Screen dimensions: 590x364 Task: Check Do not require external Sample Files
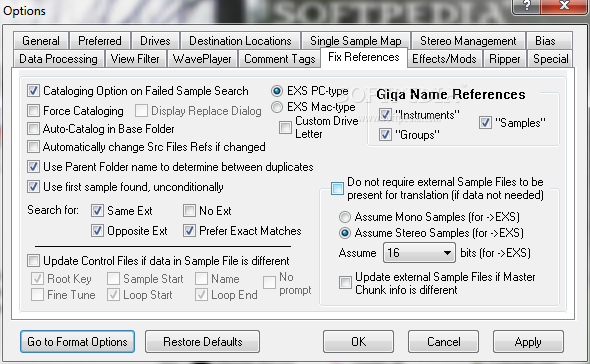[337, 188]
